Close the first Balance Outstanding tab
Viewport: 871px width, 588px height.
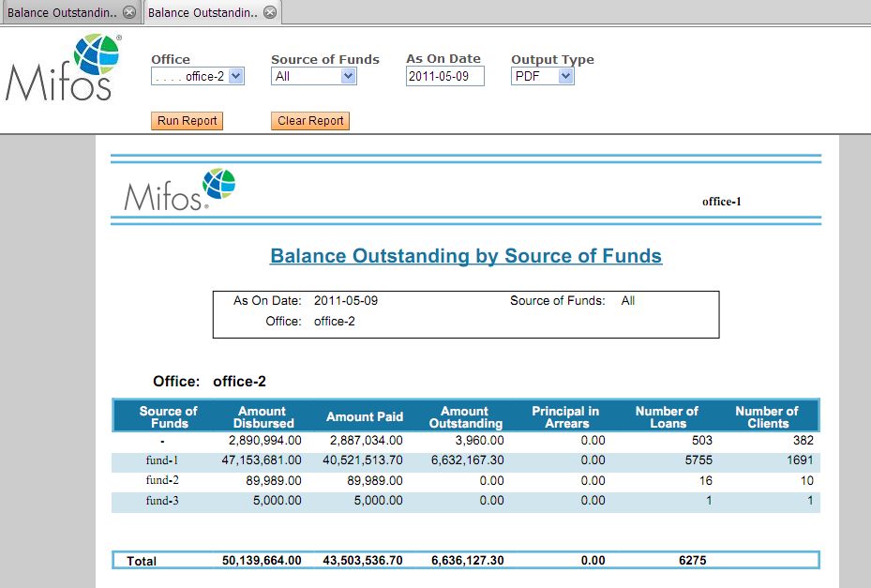(129, 12)
